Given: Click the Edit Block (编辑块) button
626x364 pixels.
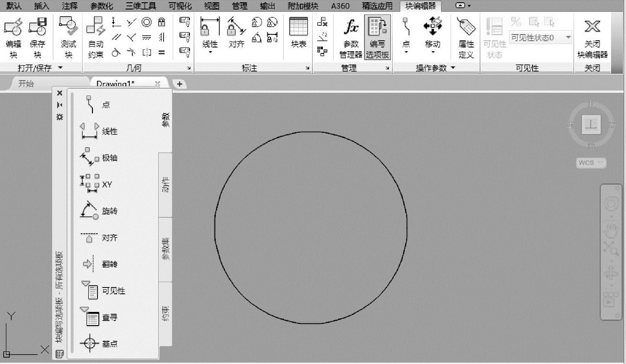Looking at the screenshot, I should click(x=13, y=38).
